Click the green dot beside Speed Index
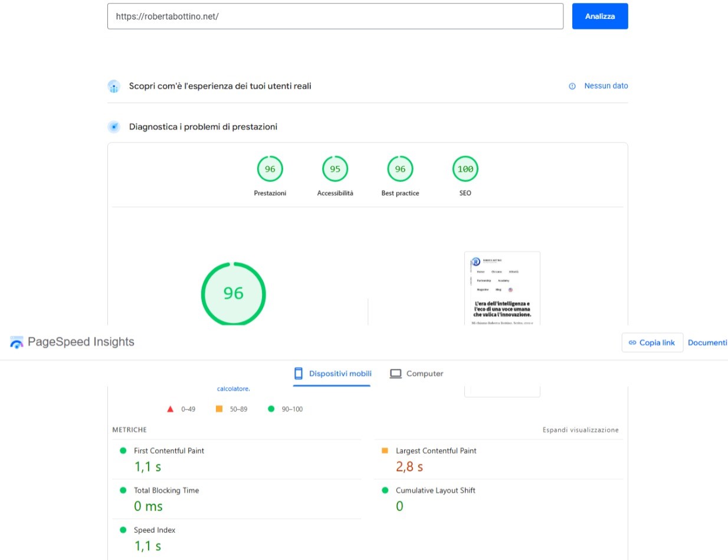The width and height of the screenshot is (728, 560). [123, 530]
